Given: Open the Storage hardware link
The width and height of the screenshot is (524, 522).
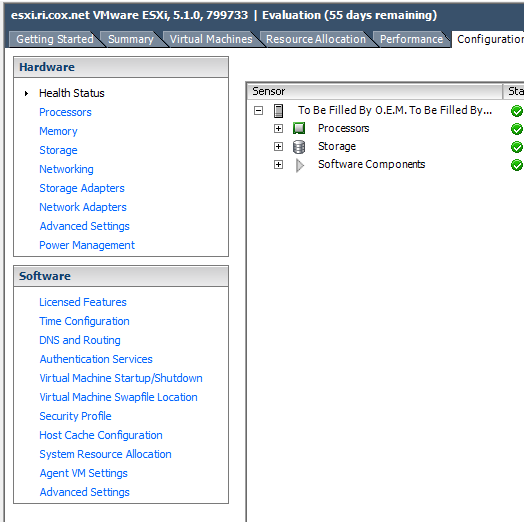Looking at the screenshot, I should [58, 150].
